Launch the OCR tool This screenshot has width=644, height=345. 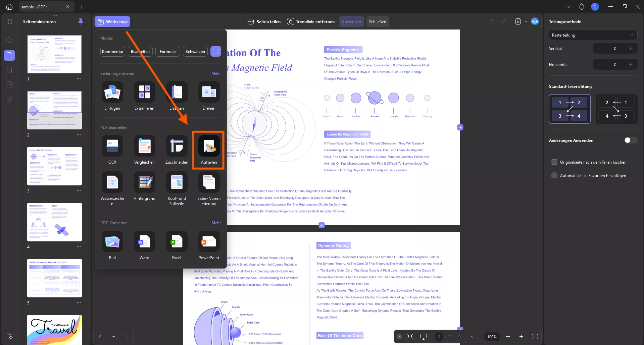[x=112, y=150]
